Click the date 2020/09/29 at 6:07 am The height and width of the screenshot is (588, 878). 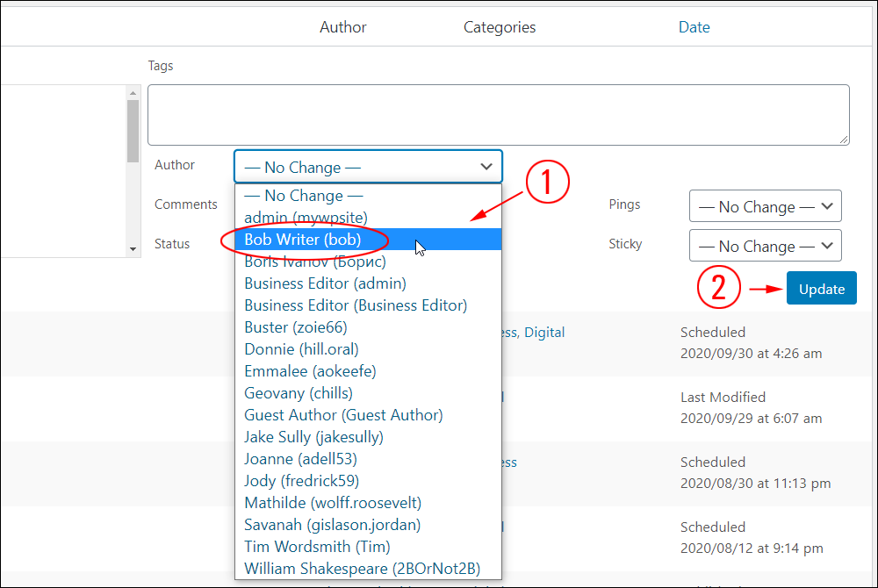(751, 419)
